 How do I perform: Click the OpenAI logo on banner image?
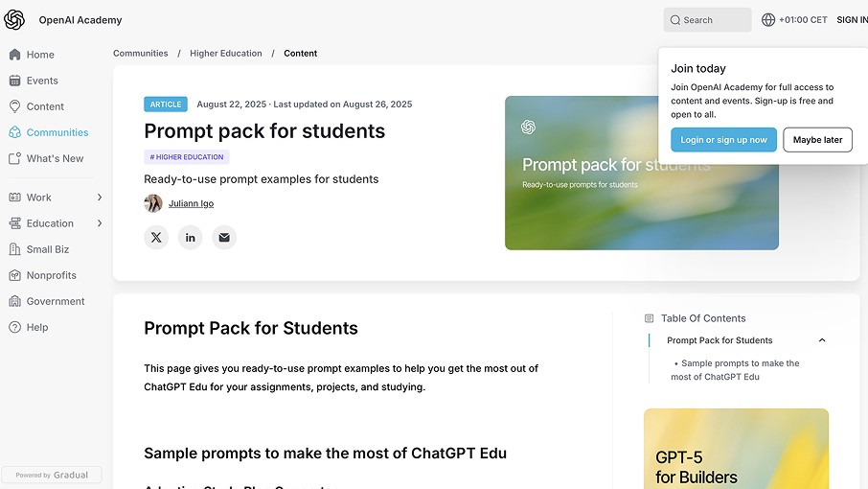(x=528, y=128)
